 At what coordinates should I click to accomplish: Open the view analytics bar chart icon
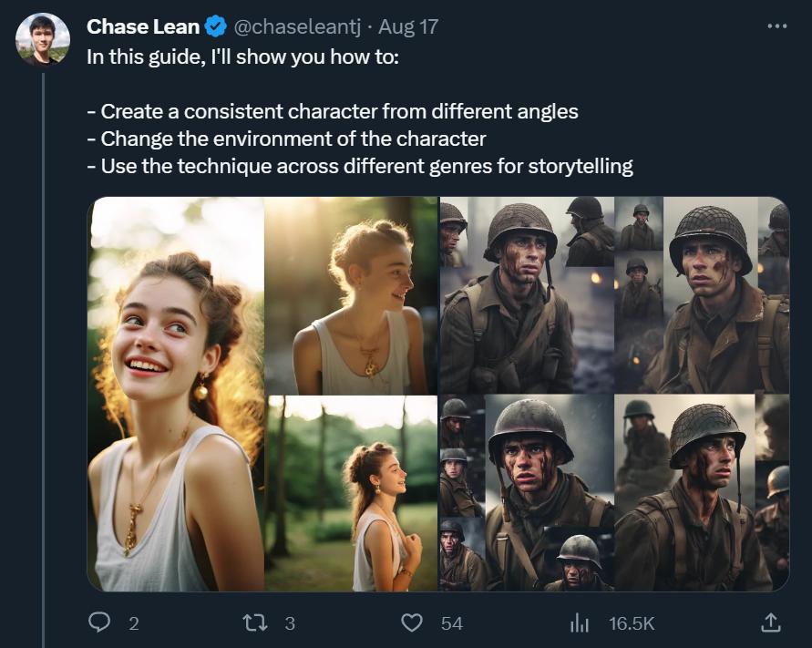[x=579, y=622]
